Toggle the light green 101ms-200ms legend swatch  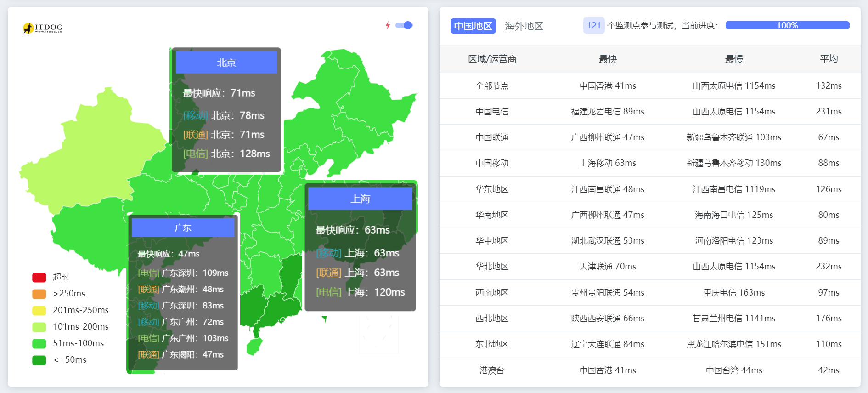click(x=39, y=327)
